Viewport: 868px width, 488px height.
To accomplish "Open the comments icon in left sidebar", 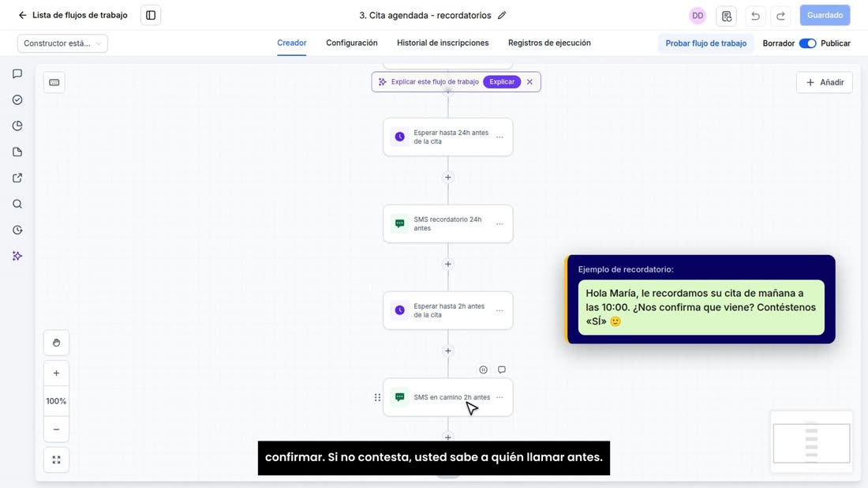I will [x=17, y=73].
